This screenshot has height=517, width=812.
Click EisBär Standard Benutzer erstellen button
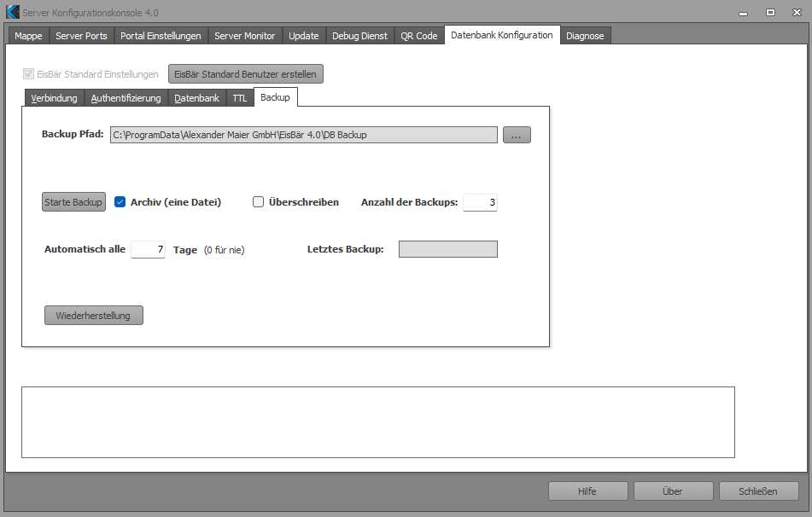(245, 74)
